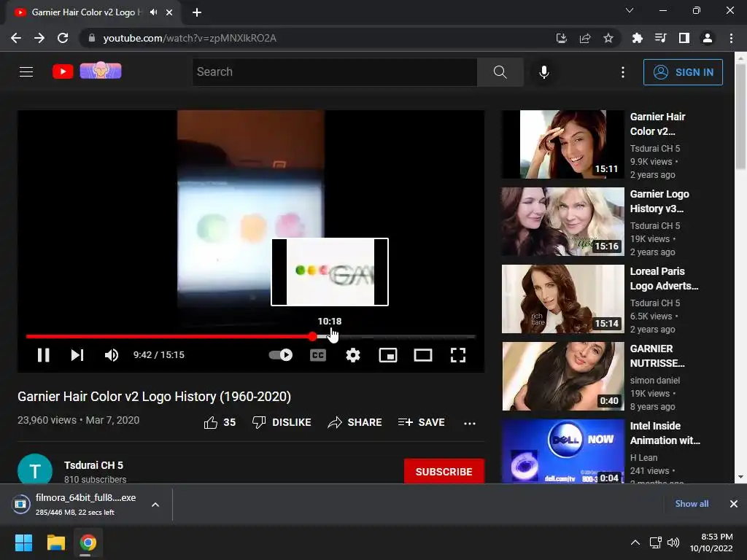
Task: Go forward in browser history
Action: pyautogui.click(x=39, y=38)
